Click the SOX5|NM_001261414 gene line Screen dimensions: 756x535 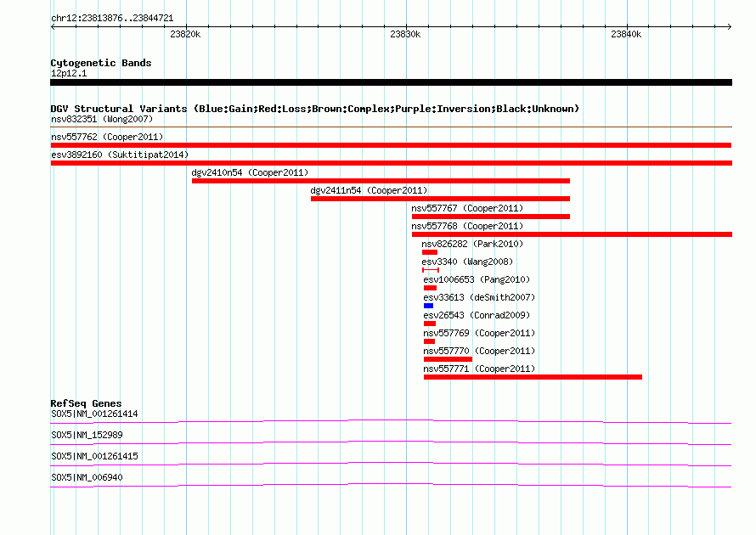pos(391,422)
